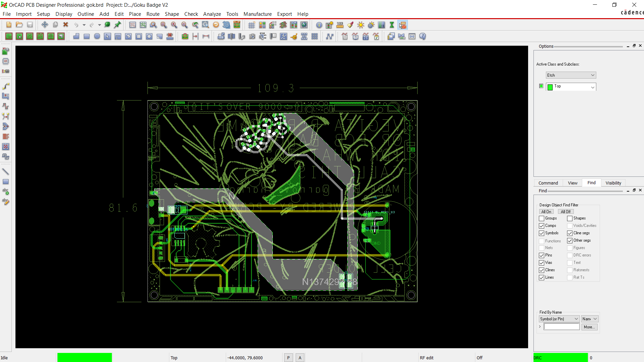Click the camera snapshot icon
Image resolution: width=644 pixels, height=362 pixels.
(252, 36)
